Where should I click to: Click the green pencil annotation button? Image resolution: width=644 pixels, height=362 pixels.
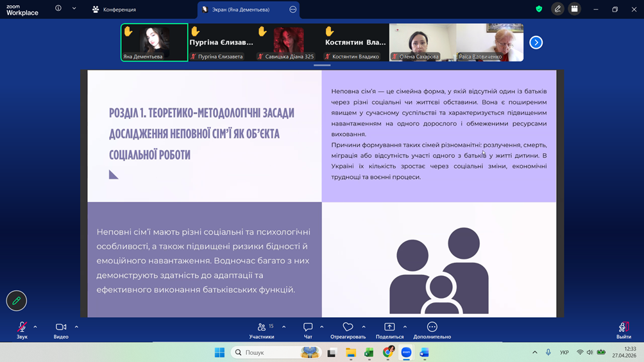coord(17,300)
